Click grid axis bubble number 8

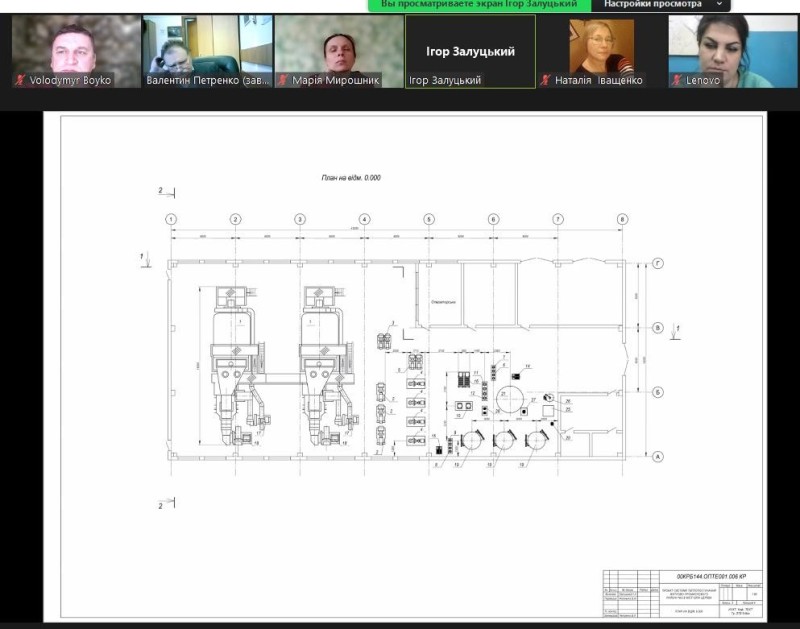(622, 219)
